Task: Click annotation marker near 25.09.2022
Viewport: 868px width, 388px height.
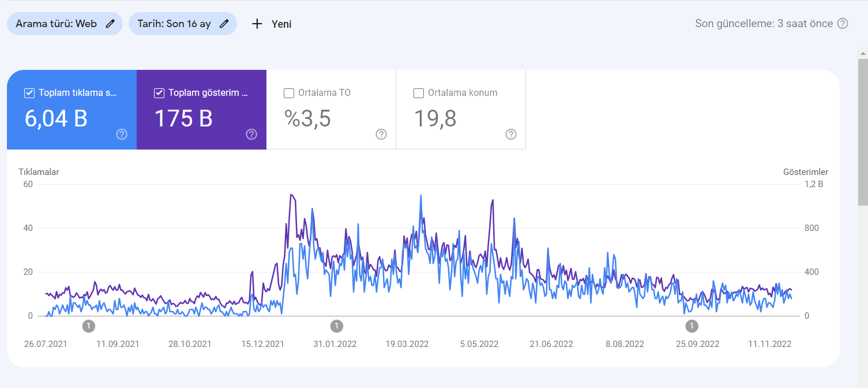Action: coord(692,326)
